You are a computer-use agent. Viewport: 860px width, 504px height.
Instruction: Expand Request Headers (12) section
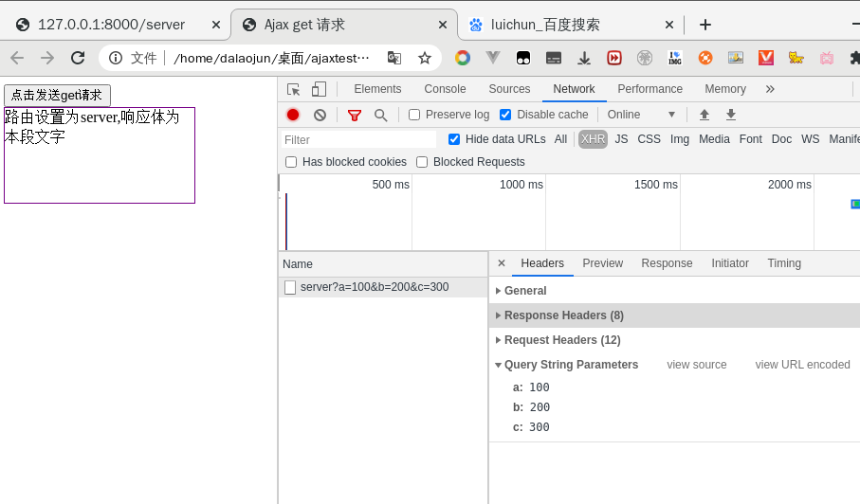tap(558, 340)
